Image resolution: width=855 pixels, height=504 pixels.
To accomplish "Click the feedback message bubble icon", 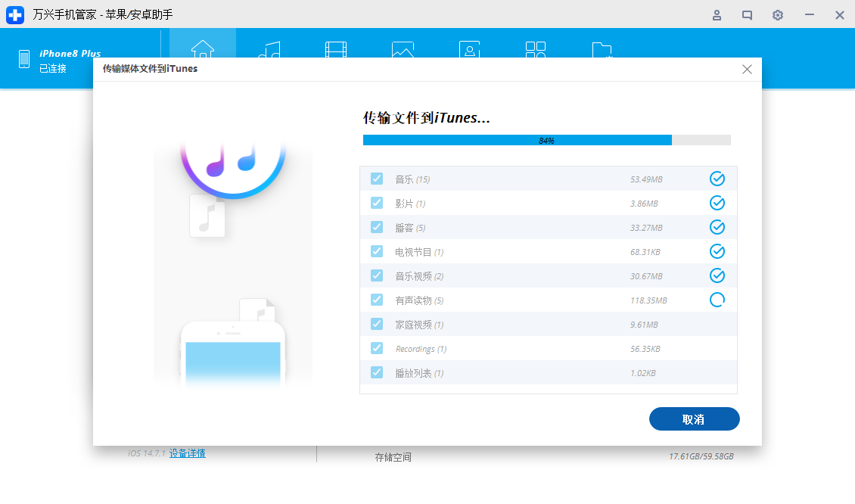I will pos(747,14).
